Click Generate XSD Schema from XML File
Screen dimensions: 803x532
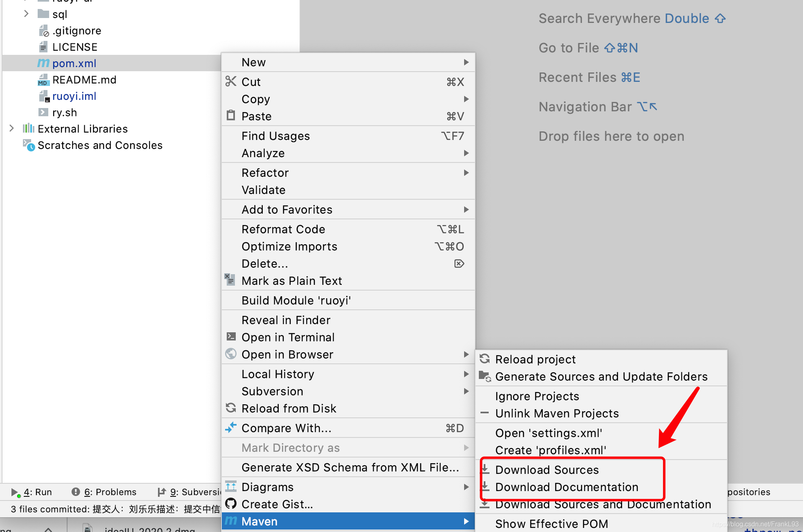click(x=348, y=467)
